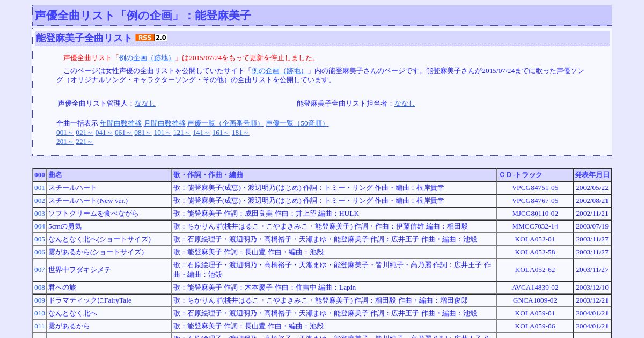Select CD track KOLA052-62
The image size is (644, 338).
pos(535,270)
